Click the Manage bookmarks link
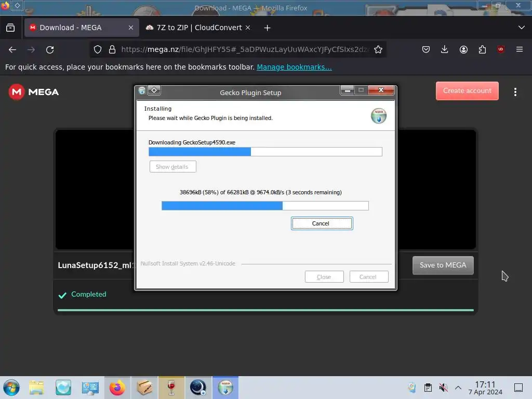Viewport: 532px width, 399px height. click(294, 67)
